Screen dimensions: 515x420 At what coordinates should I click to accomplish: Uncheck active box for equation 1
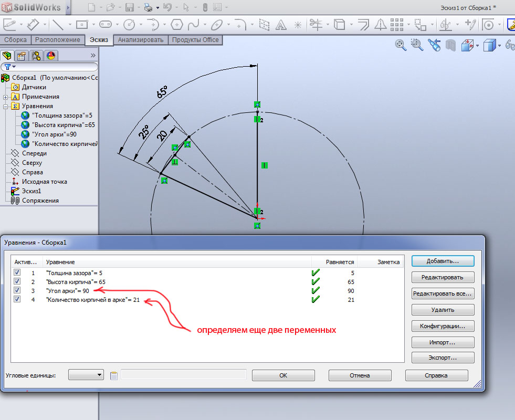tap(17, 273)
